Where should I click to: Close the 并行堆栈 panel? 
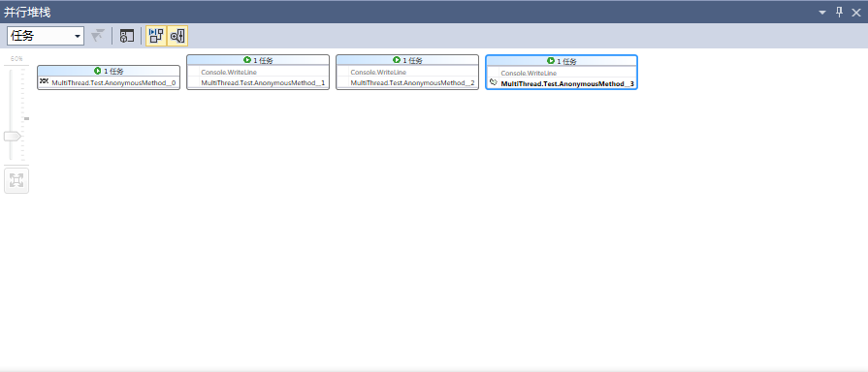click(855, 12)
